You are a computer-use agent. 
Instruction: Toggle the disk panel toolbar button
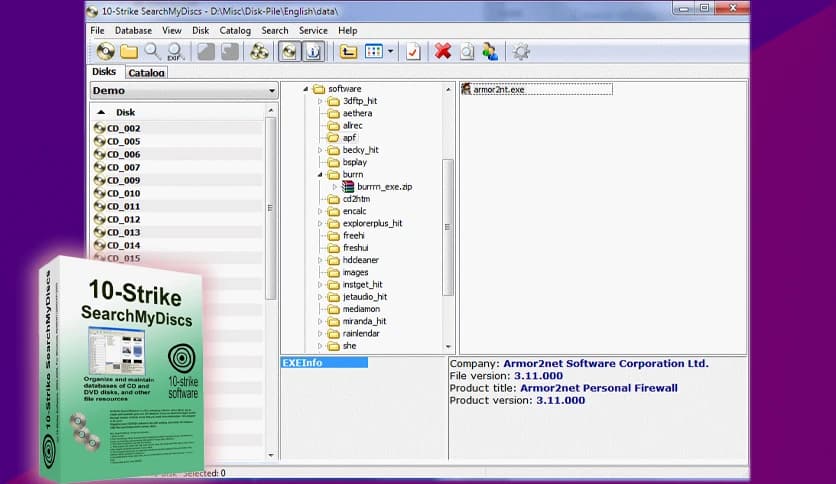click(290, 52)
